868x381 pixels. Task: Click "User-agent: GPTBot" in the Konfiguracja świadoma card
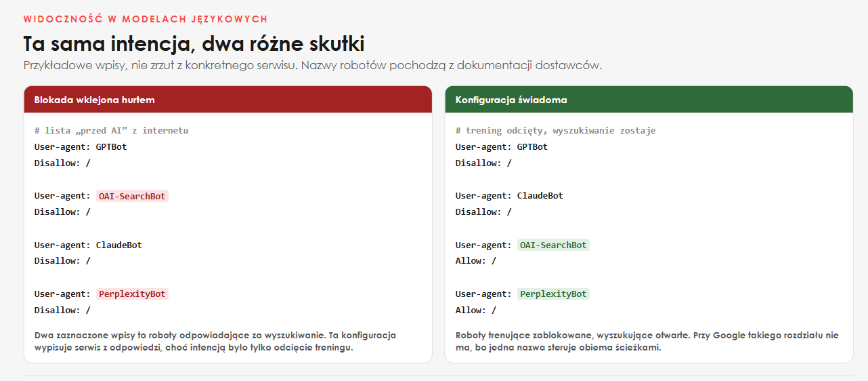tap(502, 146)
